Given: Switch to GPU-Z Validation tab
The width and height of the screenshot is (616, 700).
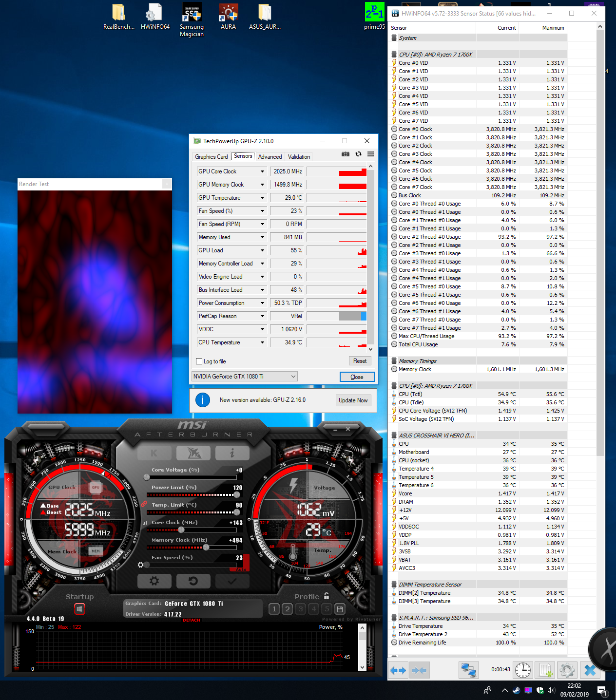Looking at the screenshot, I should click(x=299, y=157).
